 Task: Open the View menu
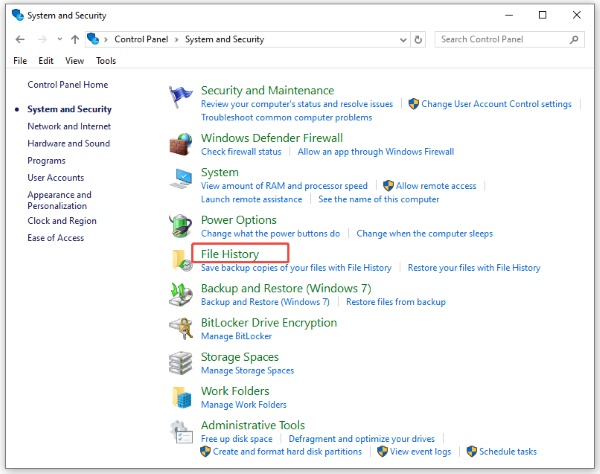pyautogui.click(x=75, y=61)
